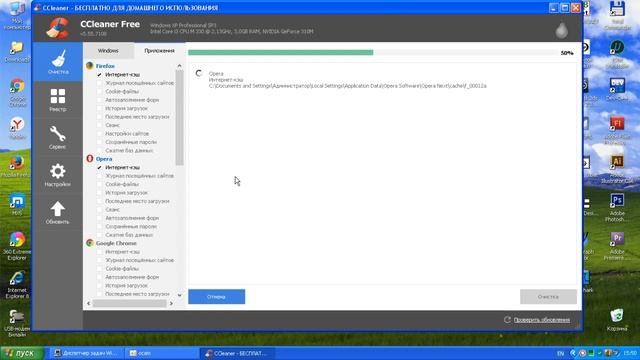The height and width of the screenshot is (360, 640).
Task: Switch to the Windows tab
Action: point(108,51)
